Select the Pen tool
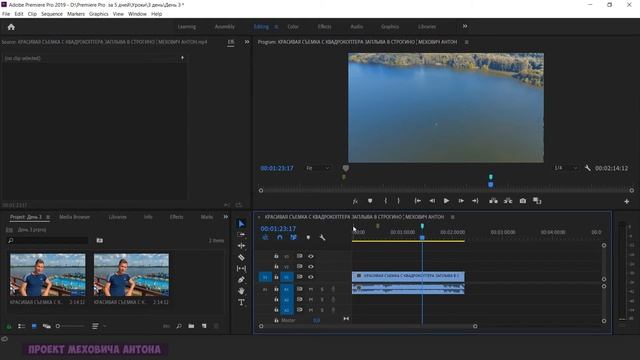This screenshot has height=360, width=640. tap(241, 280)
